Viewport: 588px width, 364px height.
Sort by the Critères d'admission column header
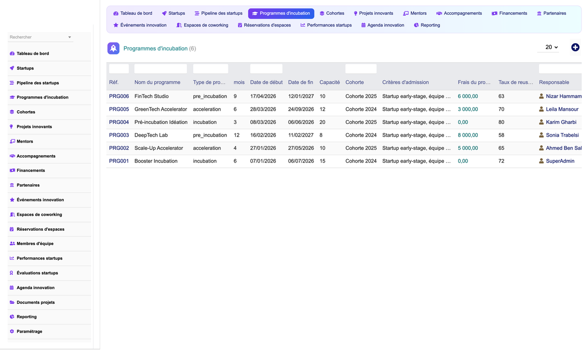(406, 82)
